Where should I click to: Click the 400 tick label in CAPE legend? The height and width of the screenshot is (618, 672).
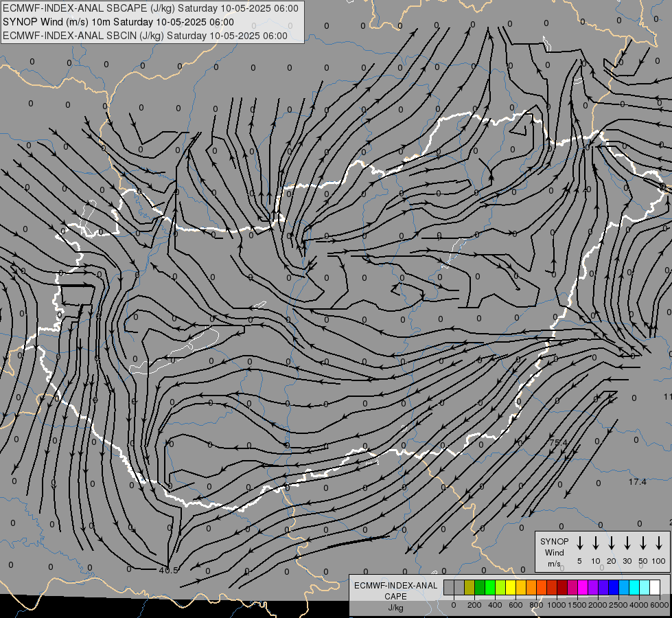[495, 605]
